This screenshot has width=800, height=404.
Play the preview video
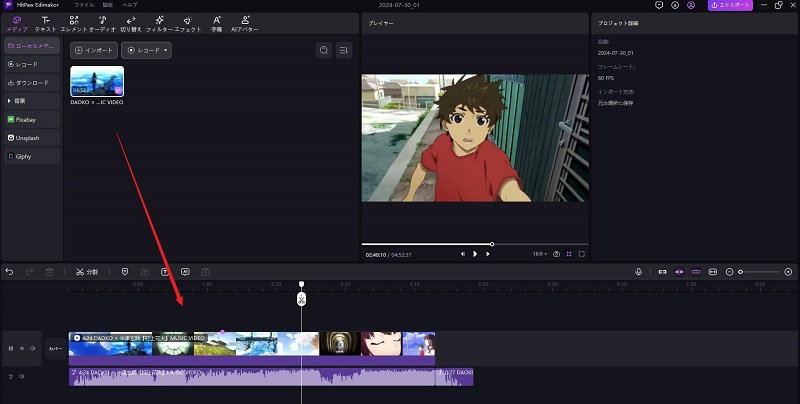coord(475,254)
